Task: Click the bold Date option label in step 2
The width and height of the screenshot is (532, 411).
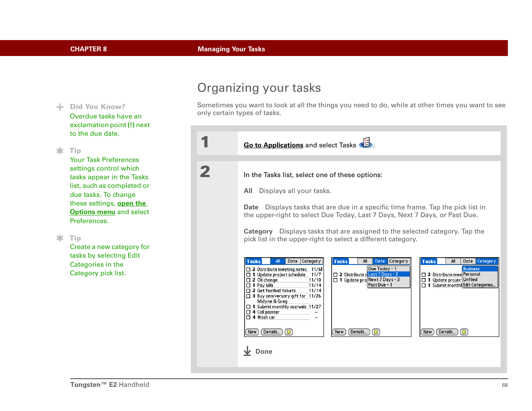Action: [x=251, y=207]
